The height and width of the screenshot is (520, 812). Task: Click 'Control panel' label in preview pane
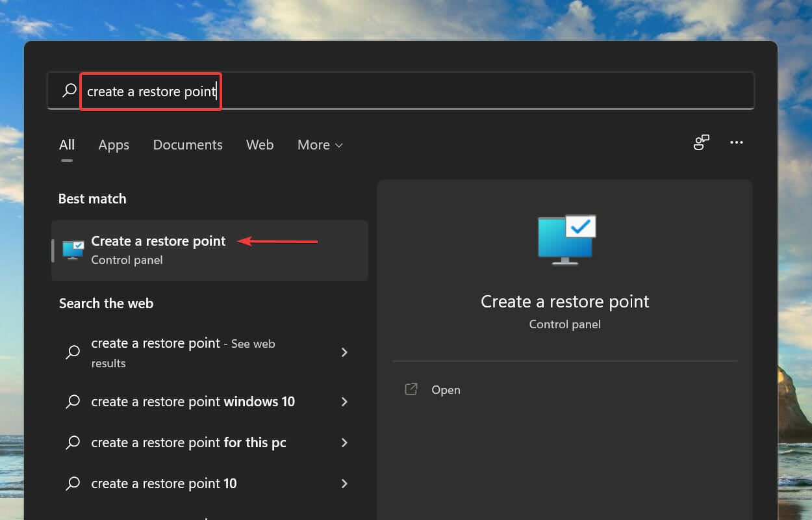point(565,324)
